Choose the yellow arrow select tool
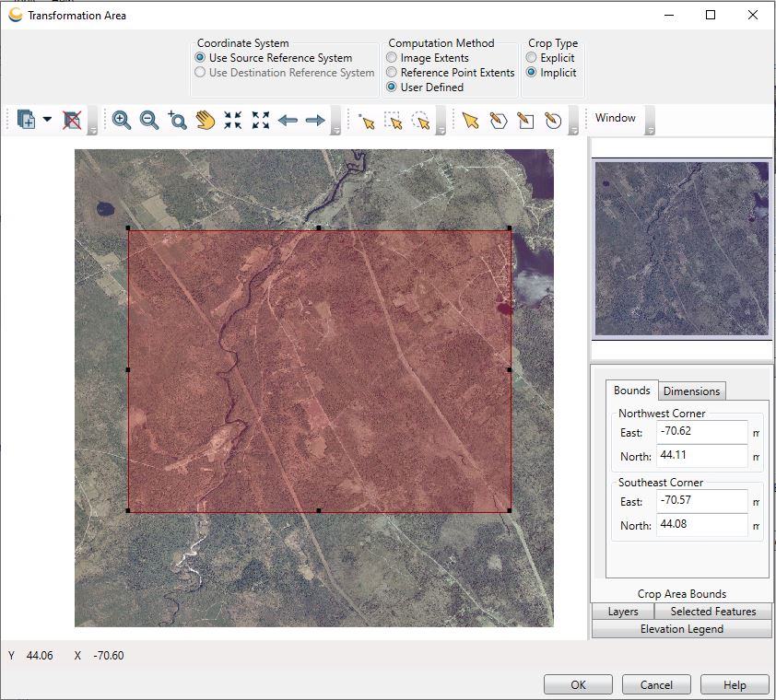 (x=470, y=121)
